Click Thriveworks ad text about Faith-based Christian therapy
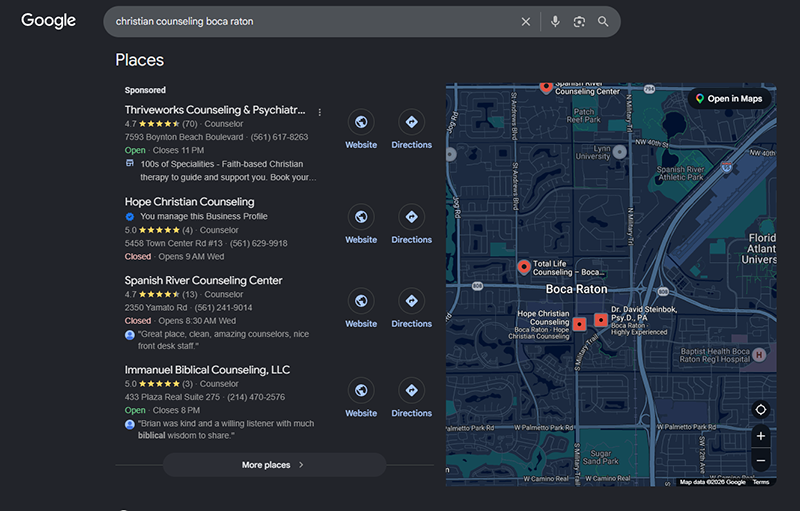The image size is (800, 511). click(228, 170)
